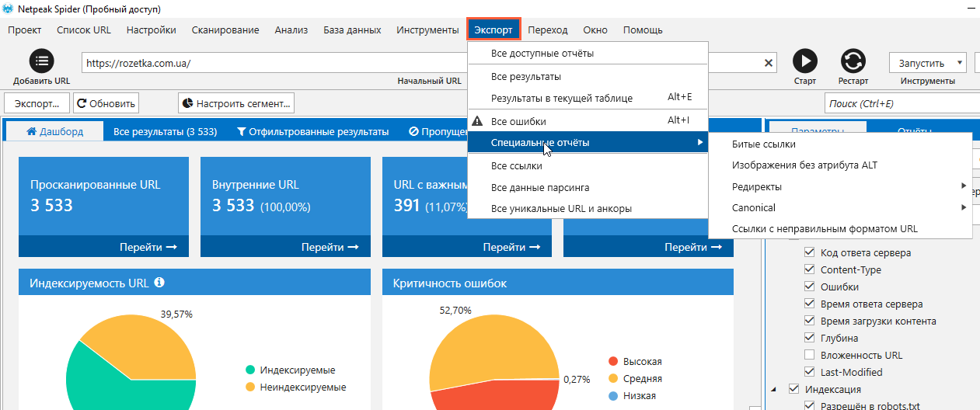Choose Все доступные отчёты
The image size is (980, 410).
point(588,54)
